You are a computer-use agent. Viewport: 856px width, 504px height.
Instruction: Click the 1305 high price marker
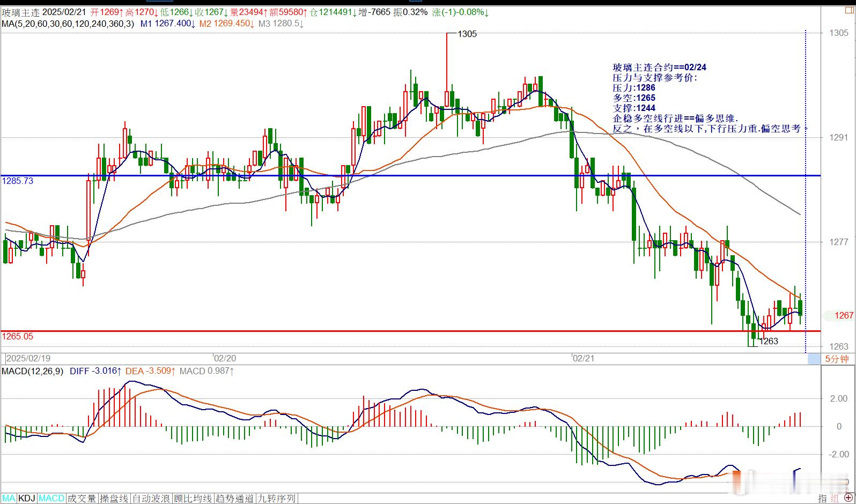[x=467, y=34]
